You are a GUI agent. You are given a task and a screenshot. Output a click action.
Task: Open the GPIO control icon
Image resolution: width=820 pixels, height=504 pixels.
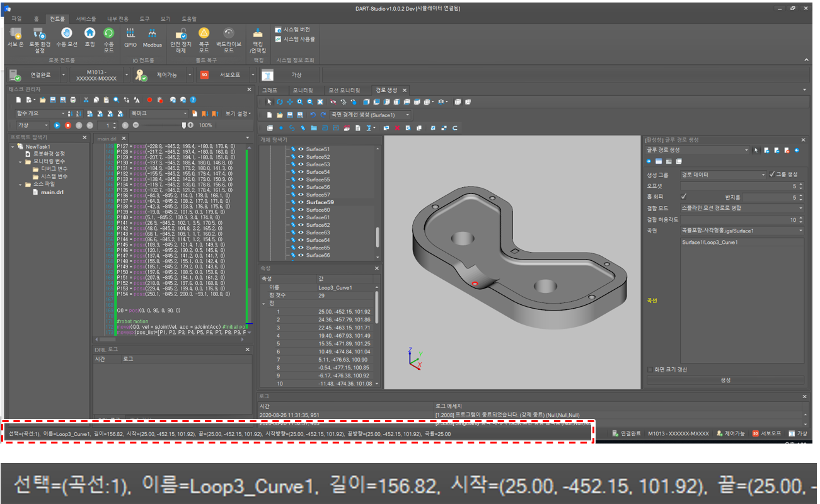(130, 33)
